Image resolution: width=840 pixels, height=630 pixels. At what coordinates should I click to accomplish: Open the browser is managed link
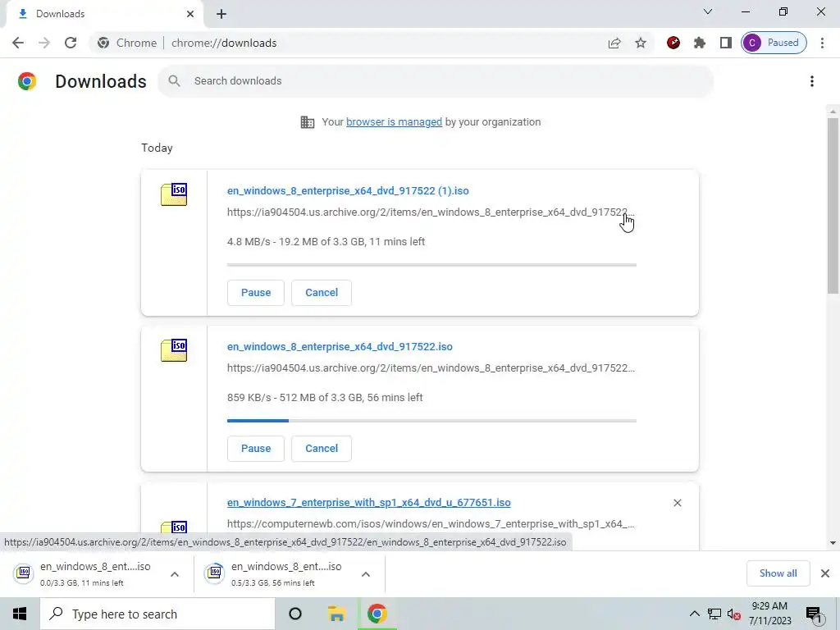[x=395, y=122]
